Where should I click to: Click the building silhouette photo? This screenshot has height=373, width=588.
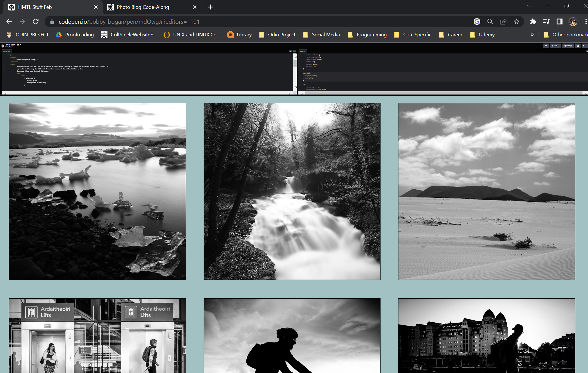pos(487,336)
